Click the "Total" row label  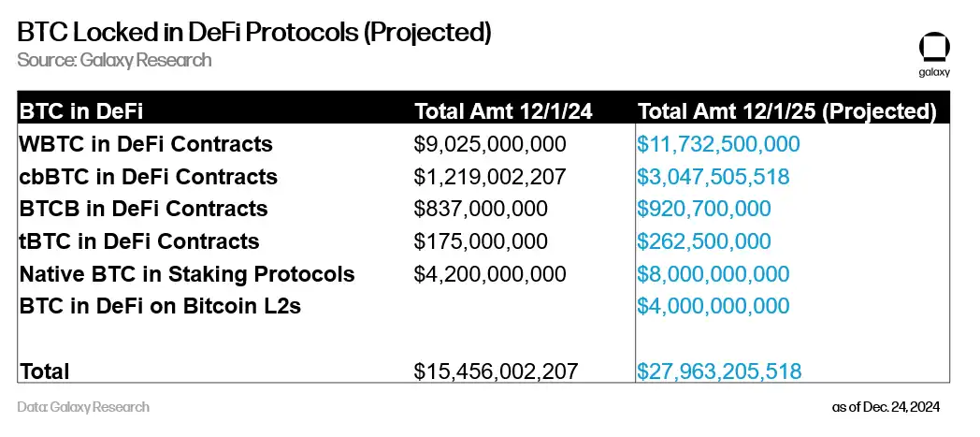(45, 371)
